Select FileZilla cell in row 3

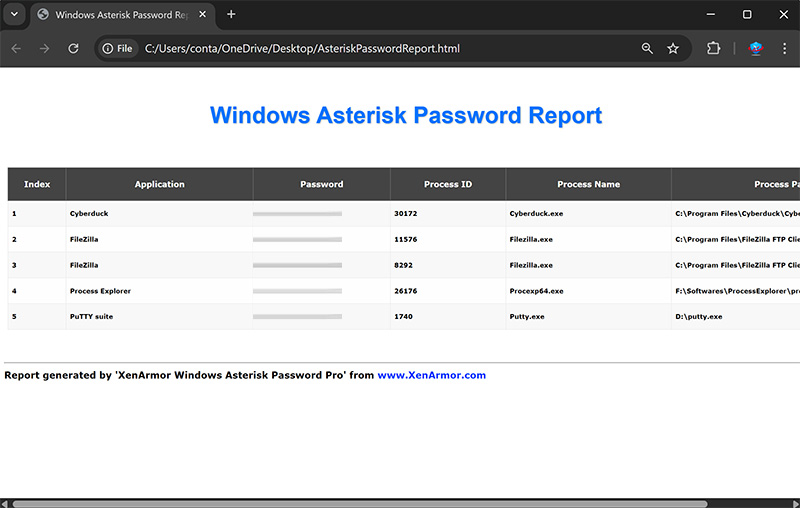coord(159,265)
